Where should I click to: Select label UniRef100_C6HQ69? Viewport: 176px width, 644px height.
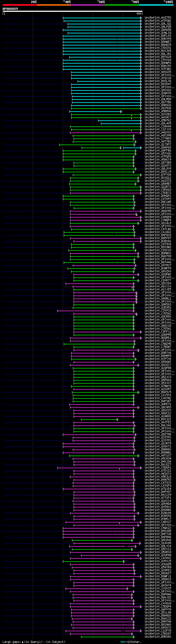pos(158,217)
